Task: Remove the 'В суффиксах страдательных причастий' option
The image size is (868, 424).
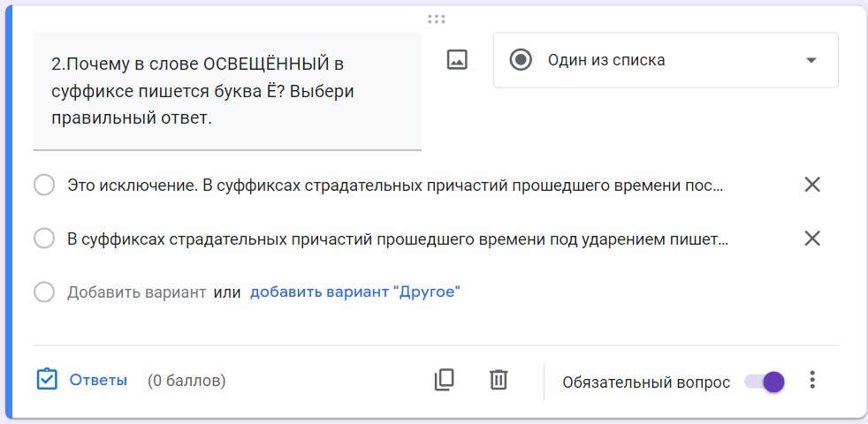Action: [x=812, y=238]
